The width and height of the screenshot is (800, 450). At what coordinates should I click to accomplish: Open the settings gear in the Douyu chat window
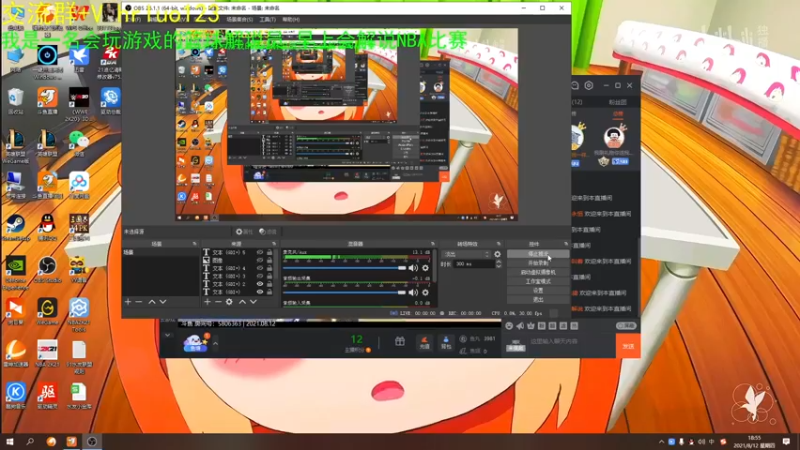589,86
